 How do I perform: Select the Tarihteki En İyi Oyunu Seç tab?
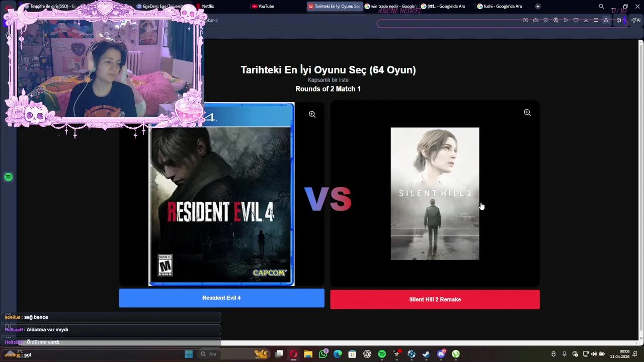pos(335,6)
